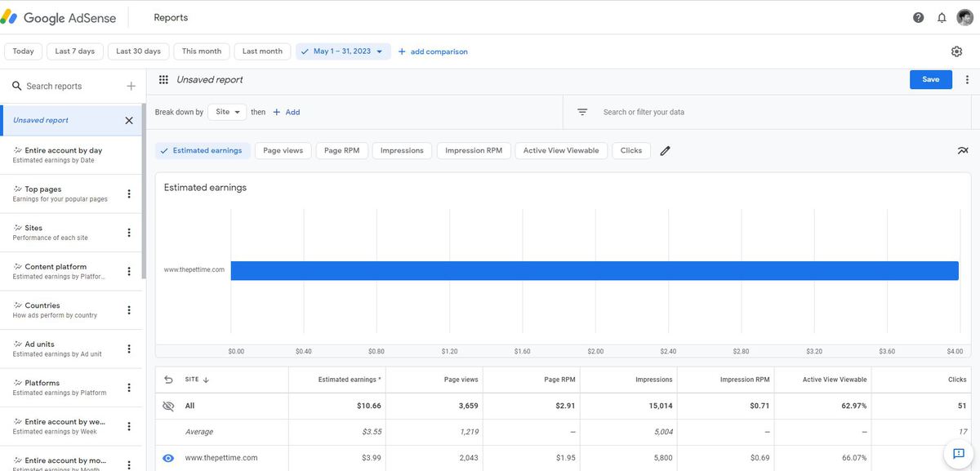Sort by Page views column header

point(461,380)
